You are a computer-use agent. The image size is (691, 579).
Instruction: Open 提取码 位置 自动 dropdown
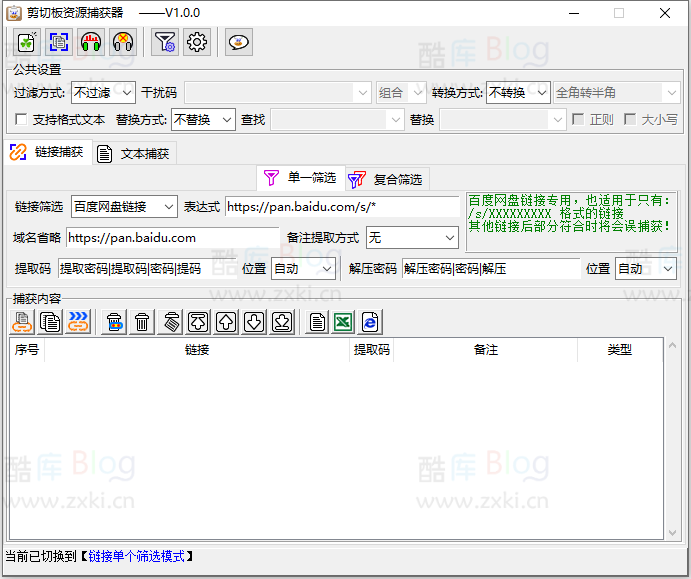click(303, 269)
